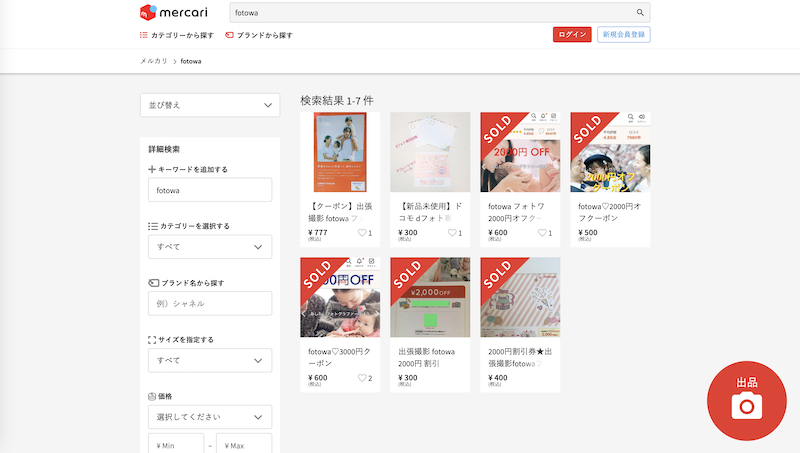Open the 新品未使用 ドコモ thumbnail
800x453 pixels.
pos(430,152)
